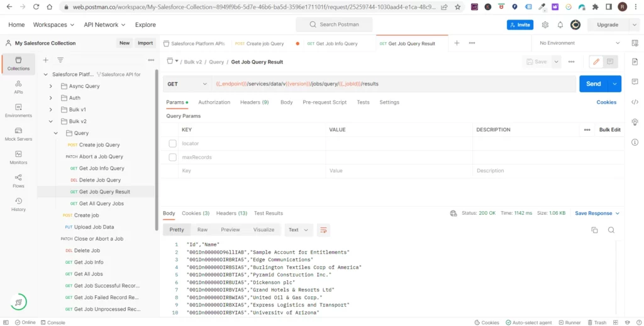Open the request info icon in right sidebar
Viewport: 644px width, 326px height.
(x=635, y=143)
